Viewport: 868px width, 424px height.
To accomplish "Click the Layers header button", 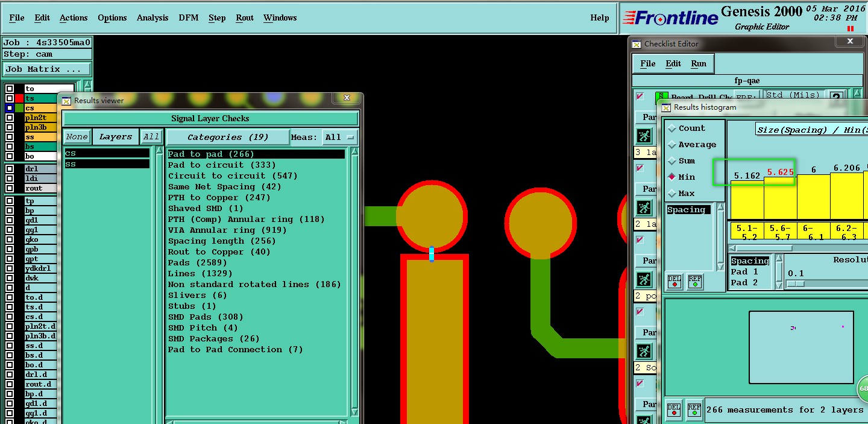I will tap(115, 137).
